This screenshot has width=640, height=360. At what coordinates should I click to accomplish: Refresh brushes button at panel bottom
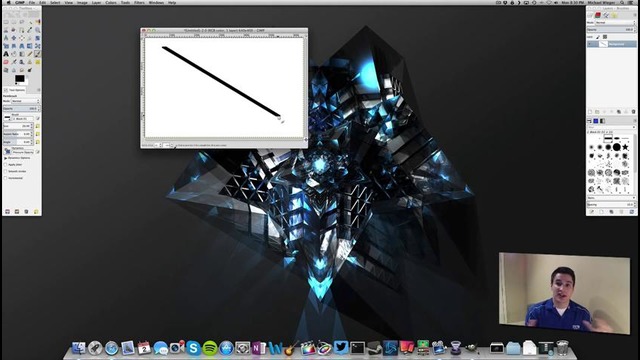pos(632,211)
